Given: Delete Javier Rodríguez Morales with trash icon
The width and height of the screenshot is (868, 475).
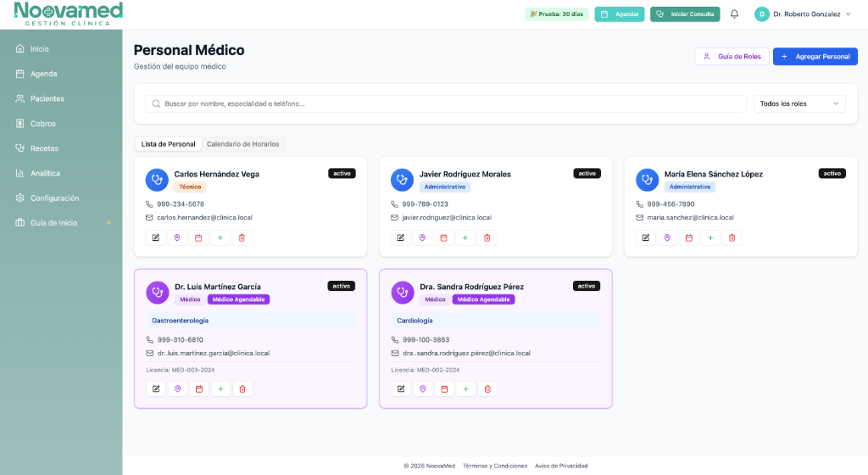Looking at the screenshot, I should 487,238.
